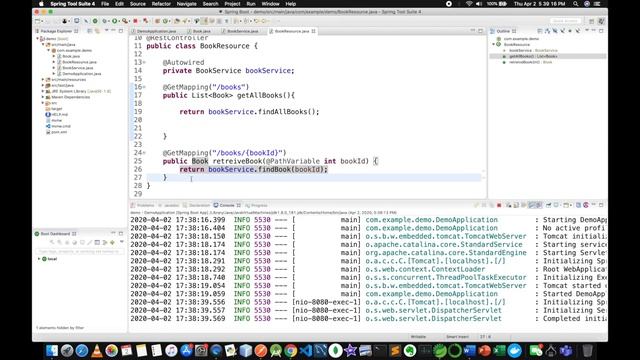Open the File menu
The height and width of the screenshot is (360, 640).
click(105, 4)
